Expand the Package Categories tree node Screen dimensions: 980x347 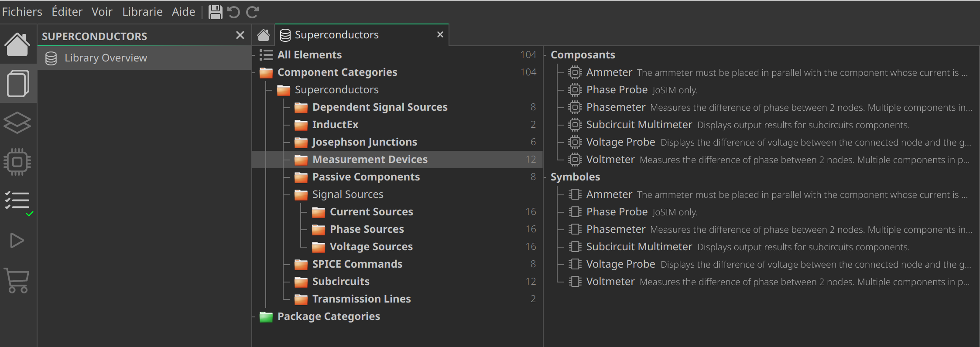pos(254,317)
